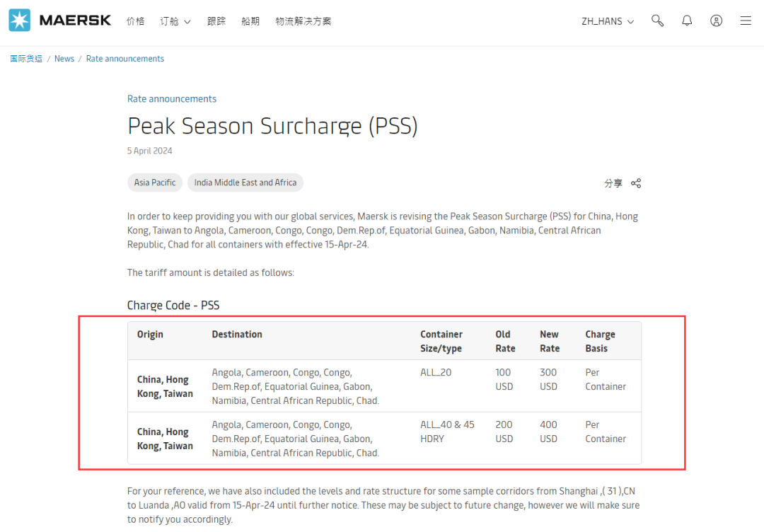Open Rate announcements breadcrumb link
The width and height of the screenshot is (764, 532).
click(125, 59)
